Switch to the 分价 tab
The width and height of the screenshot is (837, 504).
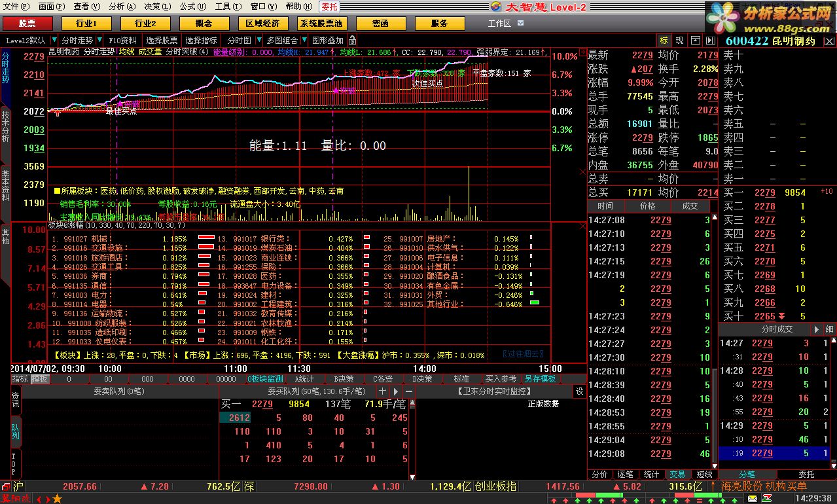click(600, 475)
